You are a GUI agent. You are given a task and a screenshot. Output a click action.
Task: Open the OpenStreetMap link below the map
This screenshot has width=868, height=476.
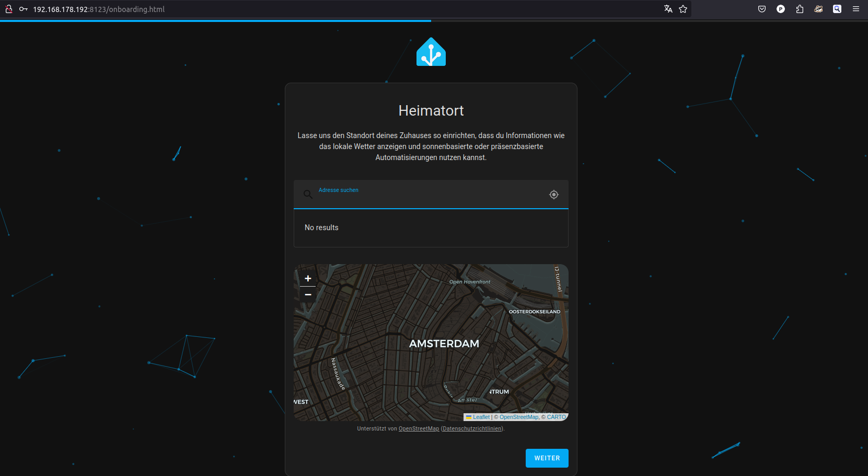pos(419,429)
